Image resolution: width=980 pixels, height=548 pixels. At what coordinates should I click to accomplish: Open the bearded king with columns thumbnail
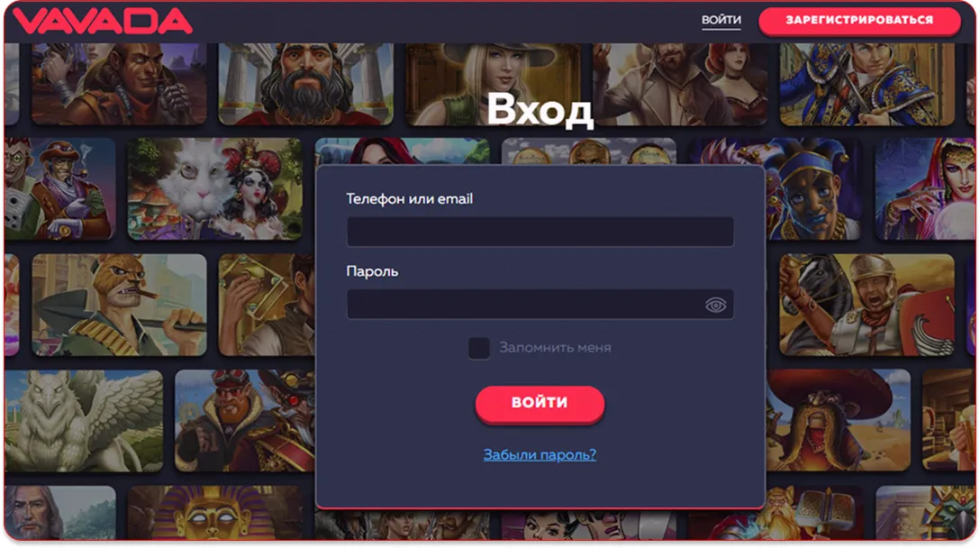tap(305, 85)
